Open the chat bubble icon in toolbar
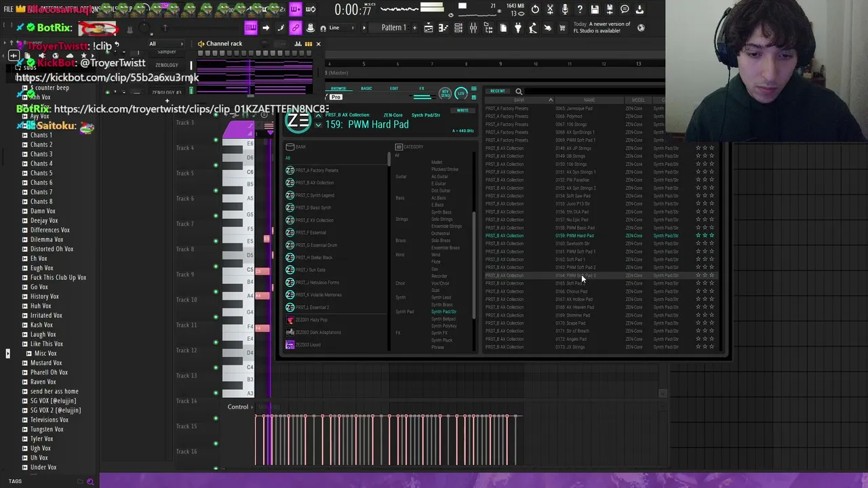 tap(625, 9)
